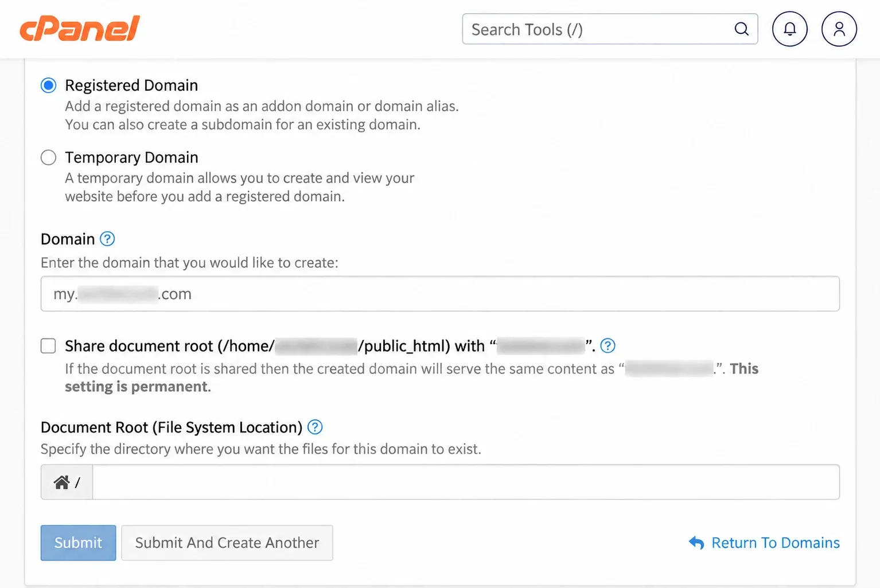Viewport: 880px width, 588px height.
Task: Select the Registered Domain radio button
Action: coord(49,85)
